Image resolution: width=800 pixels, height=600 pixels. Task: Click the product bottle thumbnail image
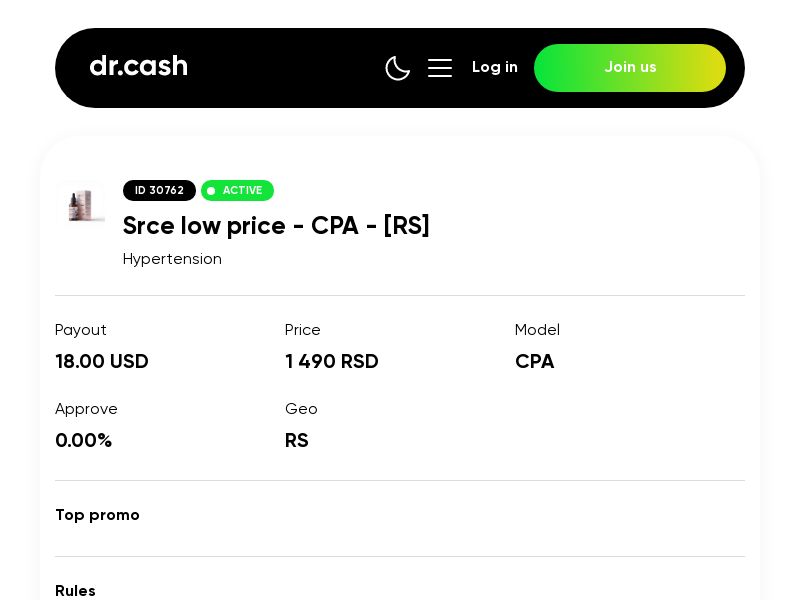point(83,204)
